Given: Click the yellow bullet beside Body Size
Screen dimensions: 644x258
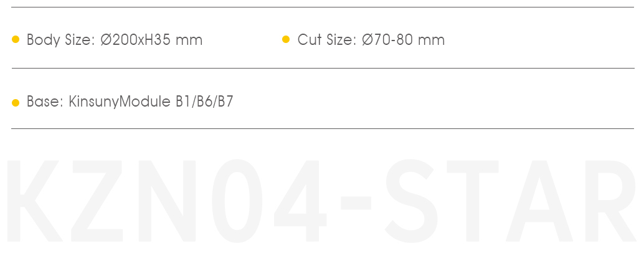Looking at the screenshot, I should coord(16,39).
